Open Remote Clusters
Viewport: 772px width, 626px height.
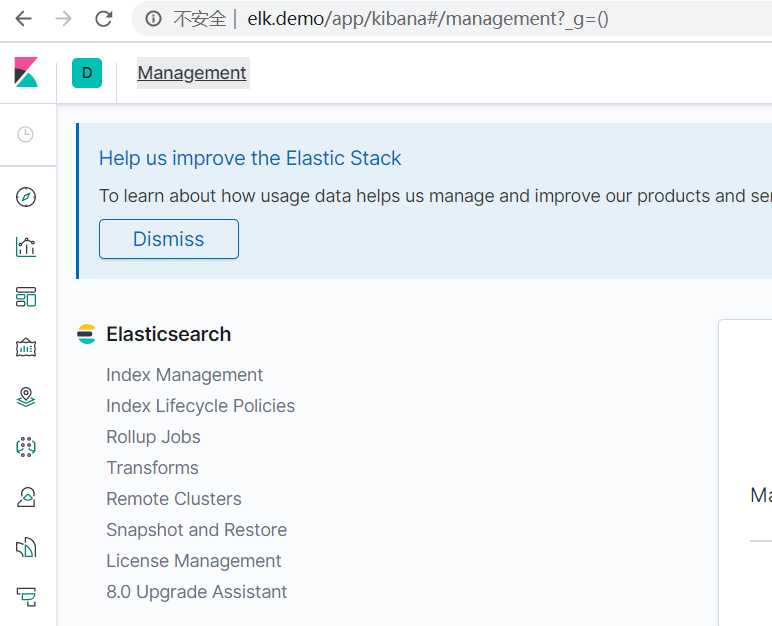174,499
